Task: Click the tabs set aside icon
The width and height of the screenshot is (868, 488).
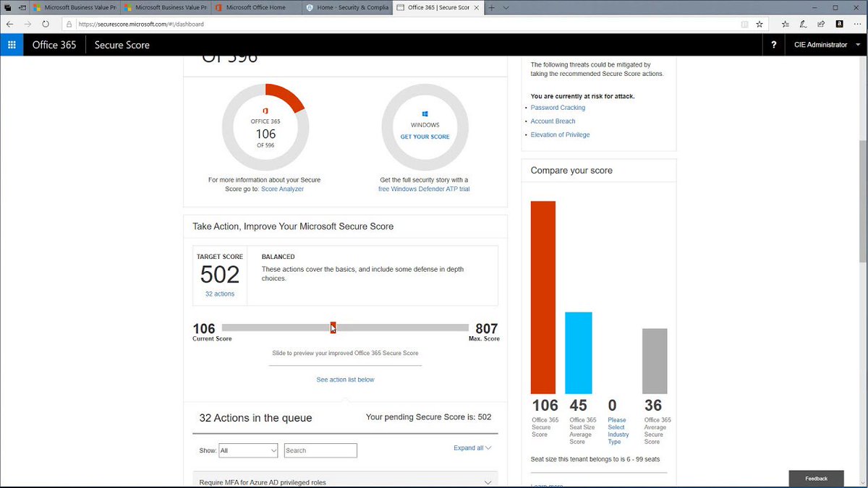Action: (x=7, y=7)
